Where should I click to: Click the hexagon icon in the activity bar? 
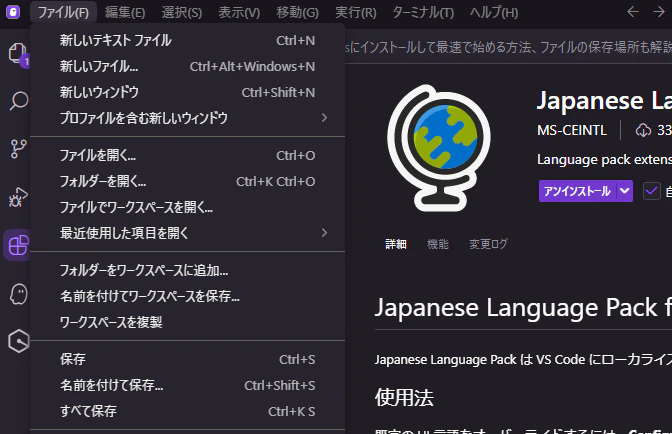click(19, 341)
